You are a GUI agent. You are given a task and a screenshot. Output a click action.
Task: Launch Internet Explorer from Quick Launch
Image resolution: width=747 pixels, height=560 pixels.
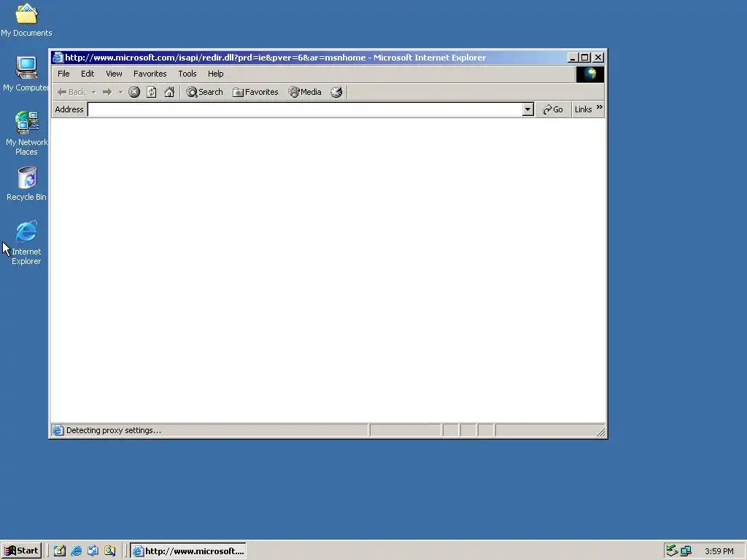76,551
